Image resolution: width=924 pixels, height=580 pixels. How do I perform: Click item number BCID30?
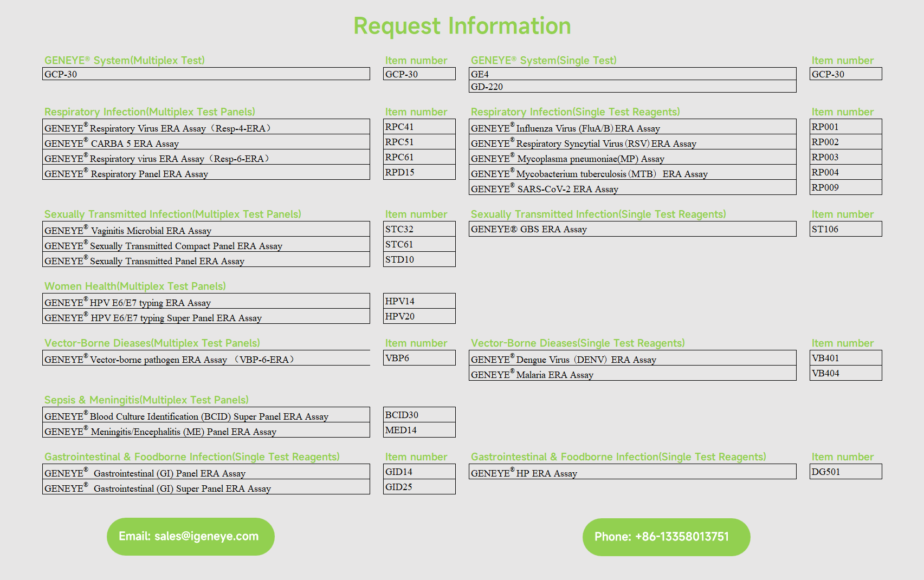point(419,415)
